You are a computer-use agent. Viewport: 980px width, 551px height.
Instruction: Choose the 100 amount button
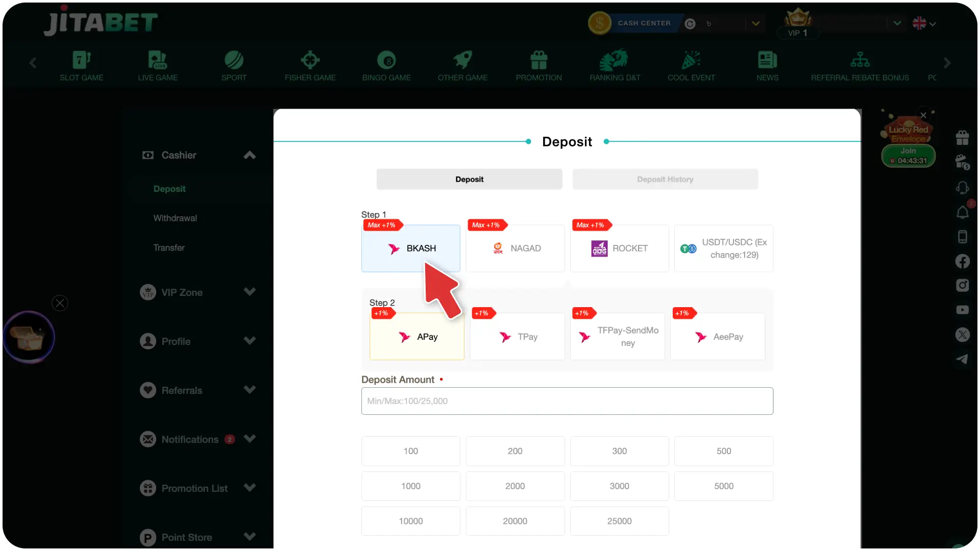click(411, 451)
